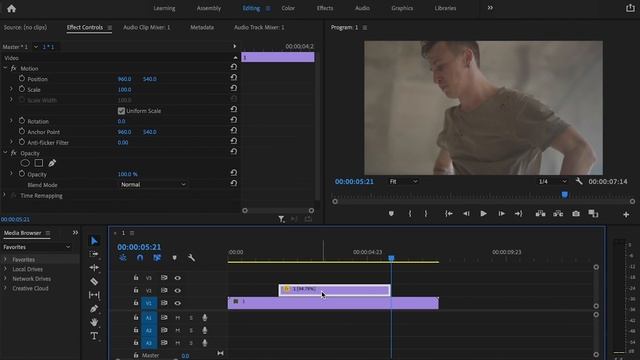Toggle V3 track output eye
The width and height of the screenshot is (640, 360).
pos(178,278)
